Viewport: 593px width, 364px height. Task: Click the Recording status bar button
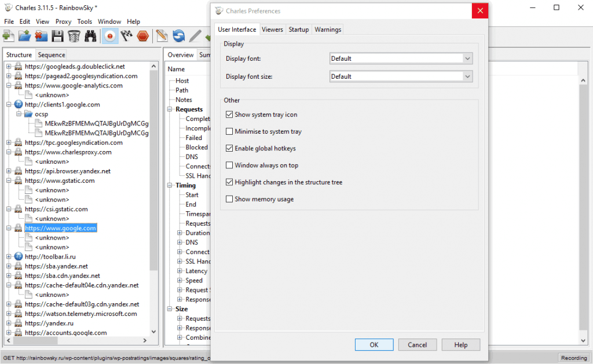(x=574, y=358)
